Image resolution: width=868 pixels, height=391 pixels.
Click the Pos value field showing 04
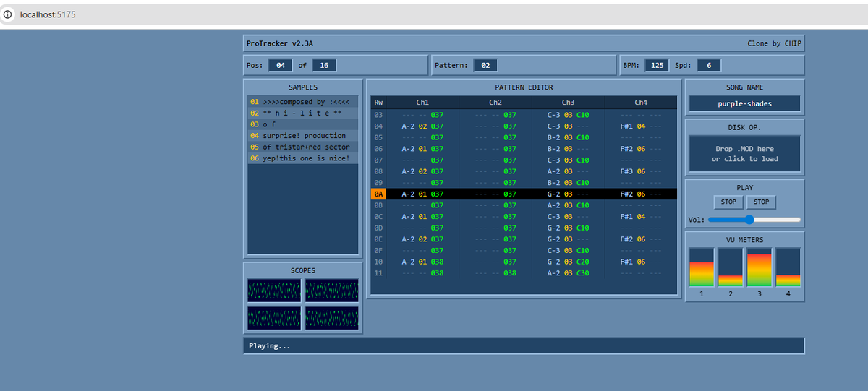tap(280, 65)
